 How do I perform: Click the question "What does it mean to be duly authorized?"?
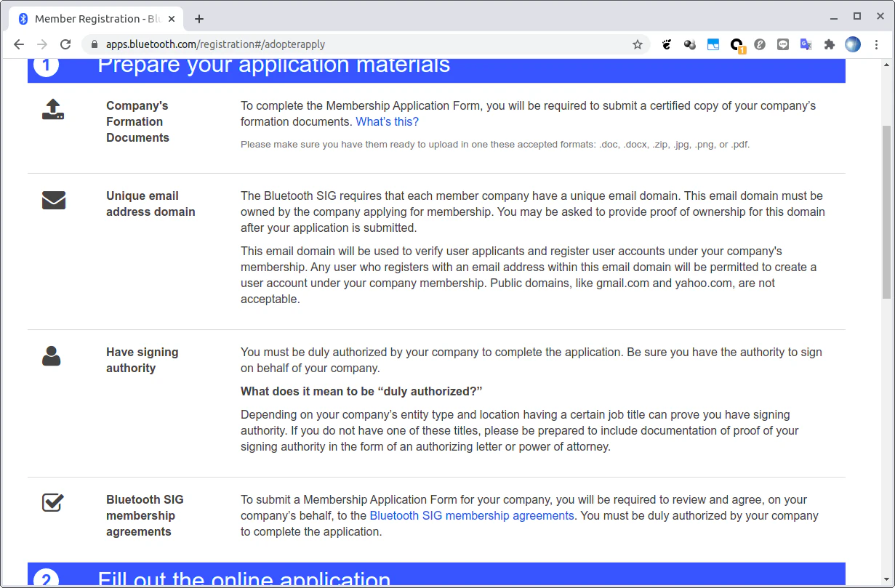(361, 391)
